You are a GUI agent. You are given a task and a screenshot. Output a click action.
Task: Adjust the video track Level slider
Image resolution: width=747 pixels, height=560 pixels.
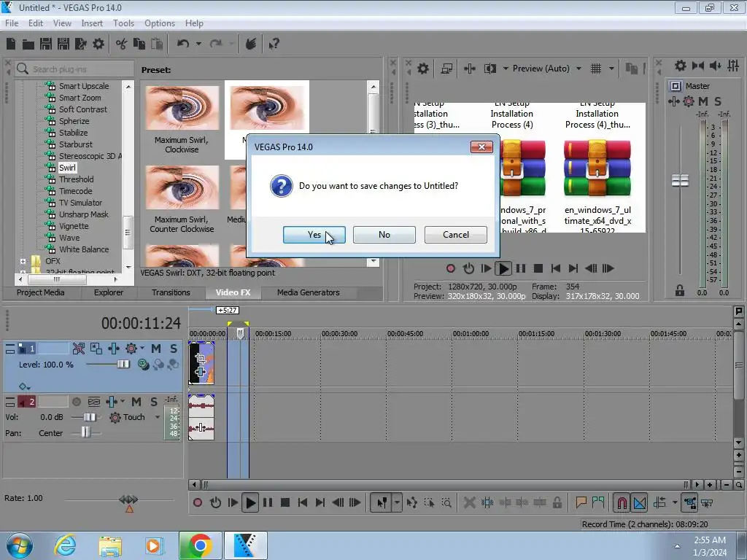123,365
